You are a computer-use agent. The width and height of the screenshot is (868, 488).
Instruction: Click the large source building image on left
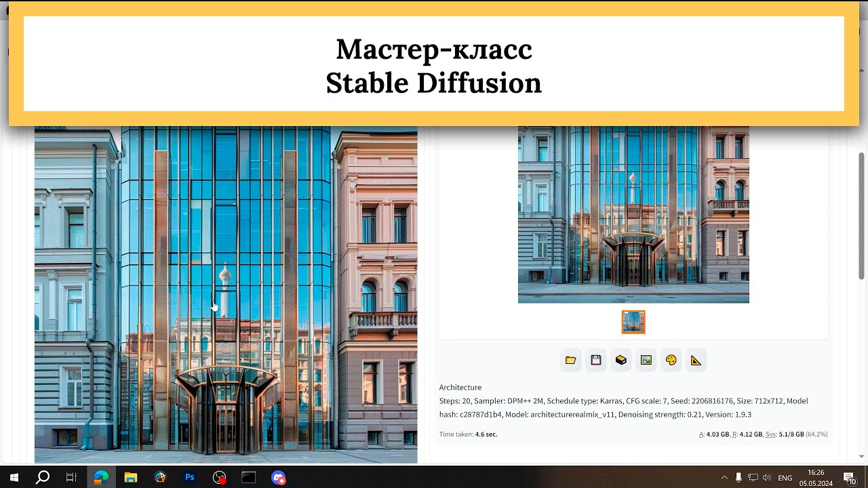point(226,295)
